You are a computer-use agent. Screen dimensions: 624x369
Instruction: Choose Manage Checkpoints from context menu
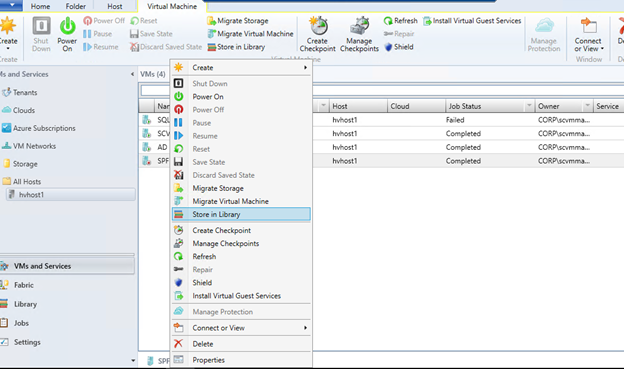point(241,243)
